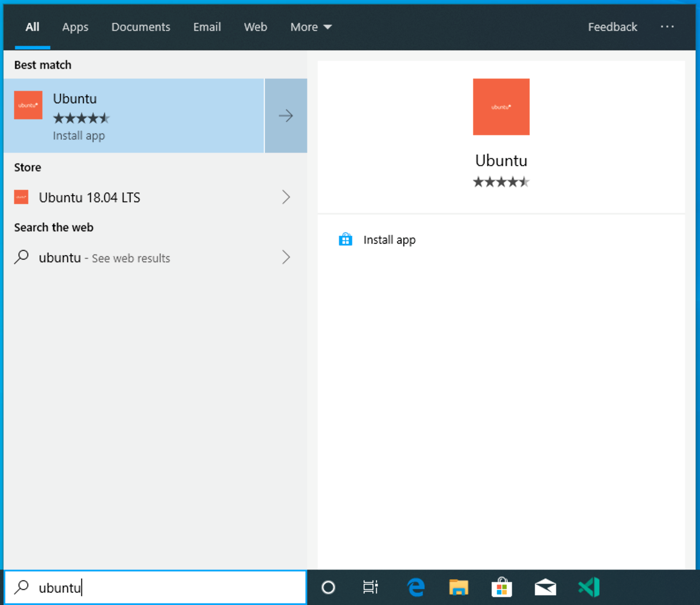700x605 pixels.
Task: Click the large Ubuntu logo in preview pane
Action: (x=501, y=107)
